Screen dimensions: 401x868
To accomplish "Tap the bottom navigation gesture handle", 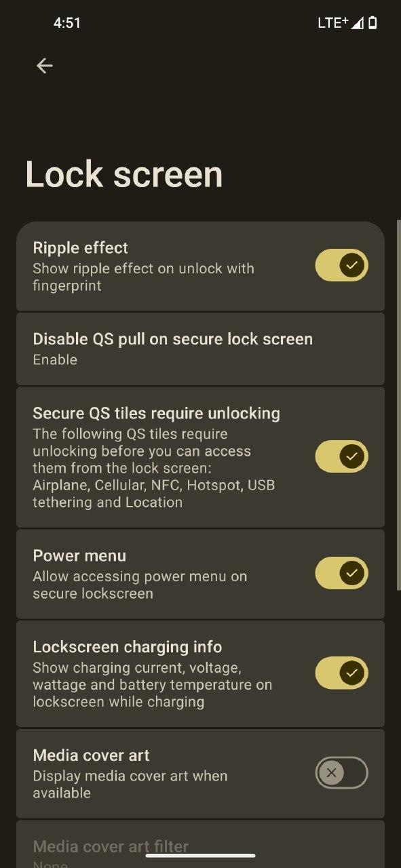I will click(200, 855).
